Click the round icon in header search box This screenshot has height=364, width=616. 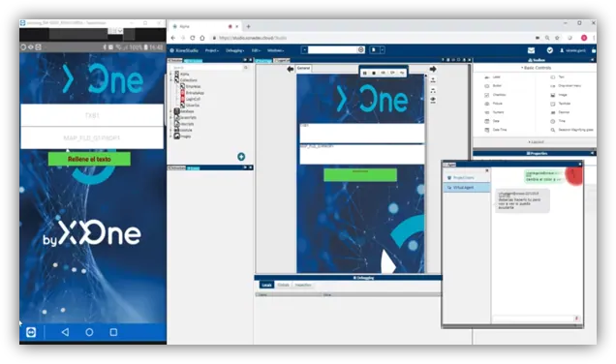[x=361, y=50]
